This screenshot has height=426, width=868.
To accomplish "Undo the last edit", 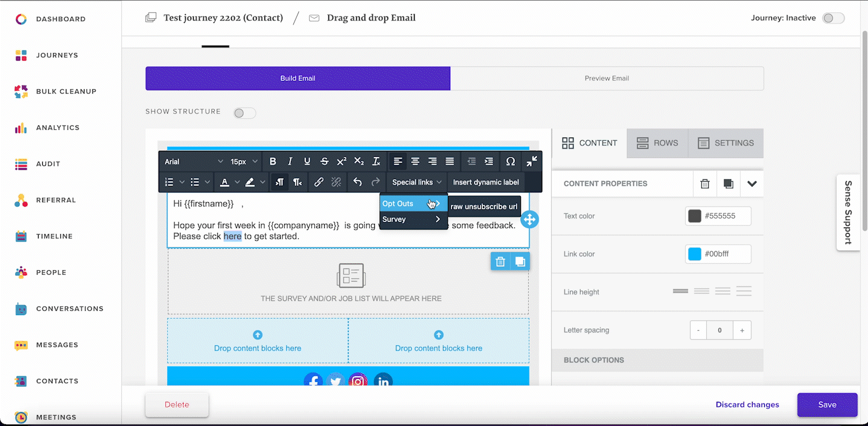I will 357,182.
